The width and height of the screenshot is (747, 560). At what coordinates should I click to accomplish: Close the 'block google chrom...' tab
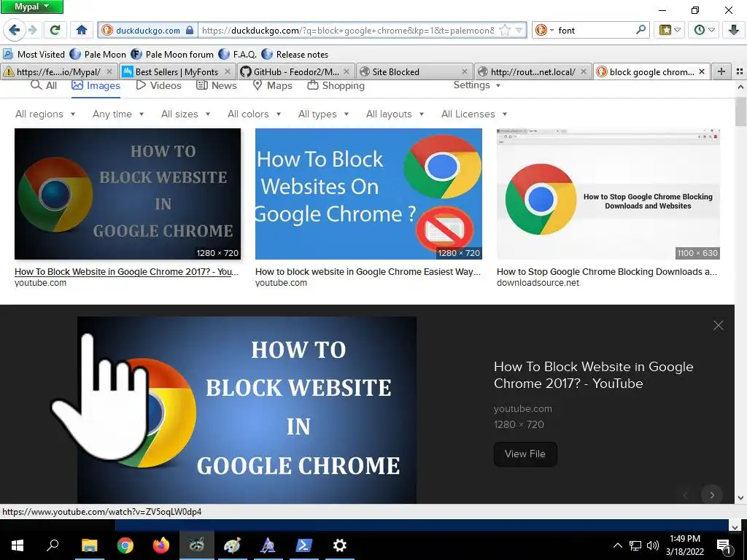(701, 72)
